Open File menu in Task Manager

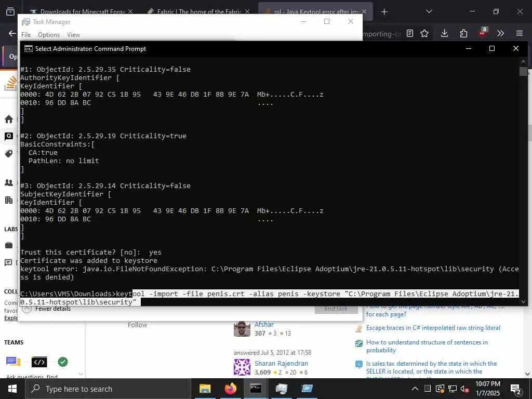point(26,35)
